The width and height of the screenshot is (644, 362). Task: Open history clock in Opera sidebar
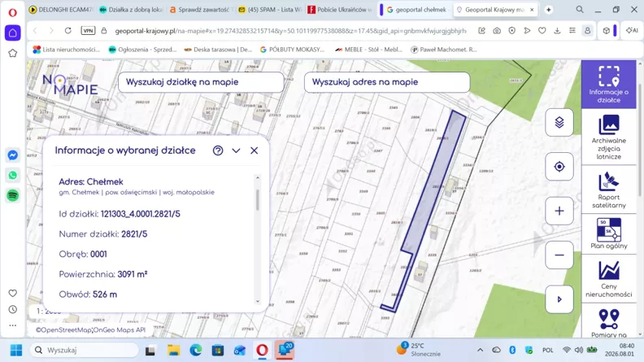13,309
